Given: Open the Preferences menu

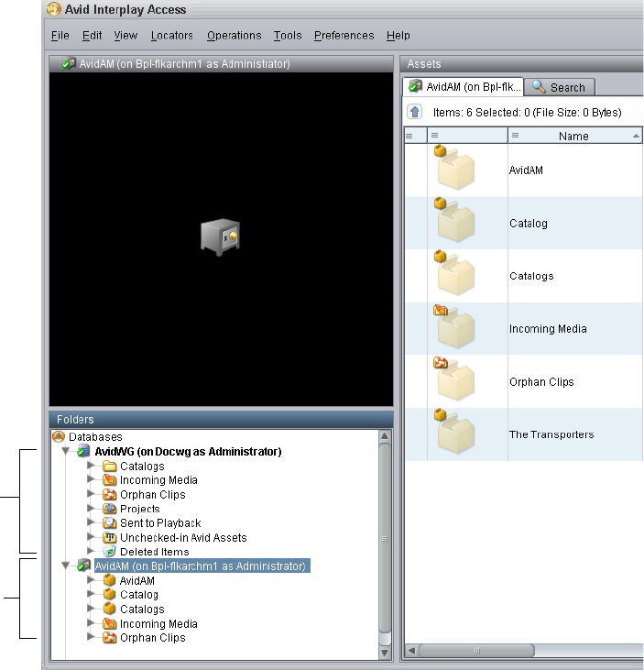Looking at the screenshot, I should (344, 36).
